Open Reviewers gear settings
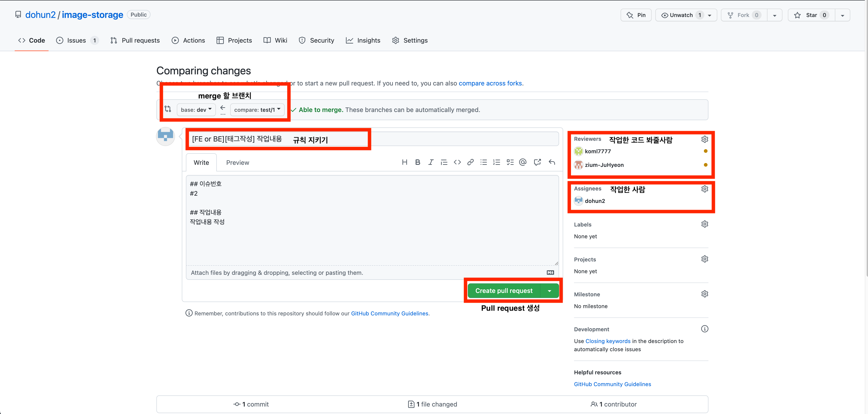The height and width of the screenshot is (414, 868). coord(704,139)
